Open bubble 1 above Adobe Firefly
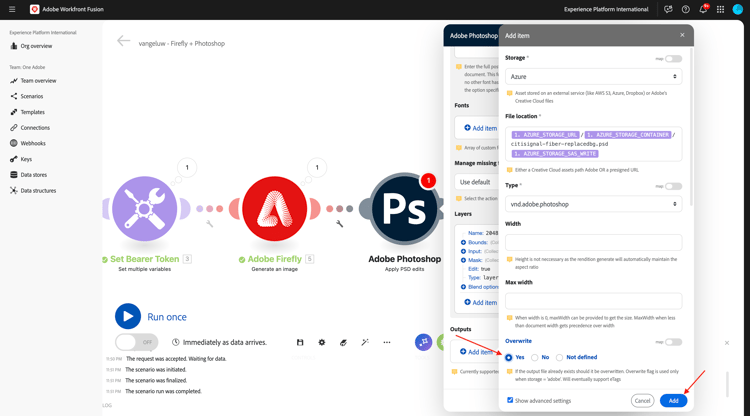Image resolution: width=750 pixels, height=416 pixels. coord(317,167)
